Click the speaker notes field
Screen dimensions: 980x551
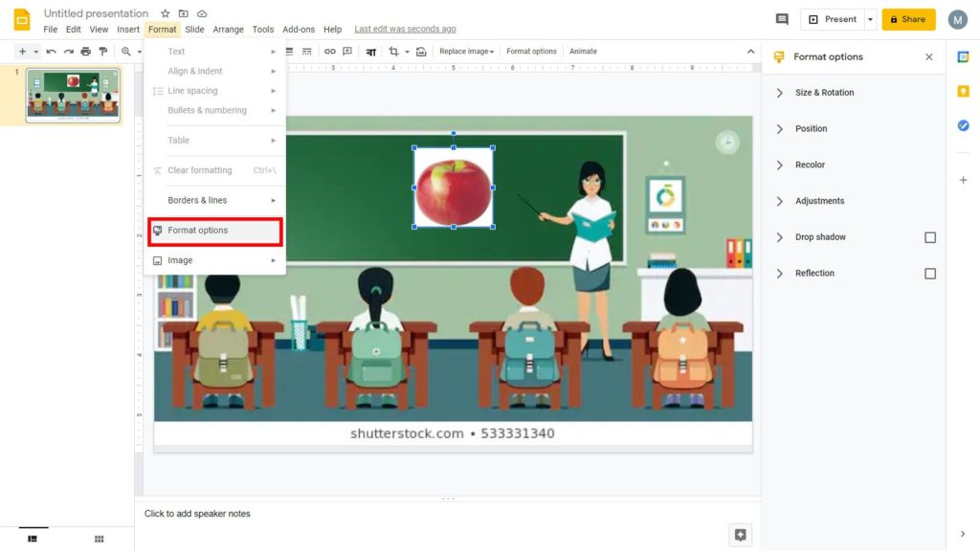448,514
